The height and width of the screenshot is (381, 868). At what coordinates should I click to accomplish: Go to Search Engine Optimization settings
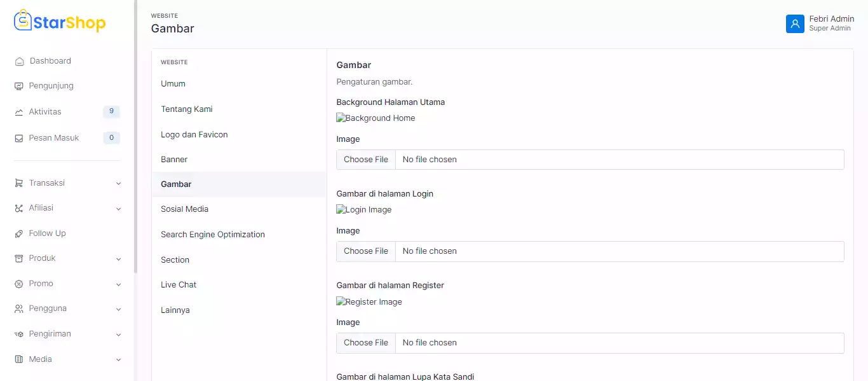[x=213, y=234]
